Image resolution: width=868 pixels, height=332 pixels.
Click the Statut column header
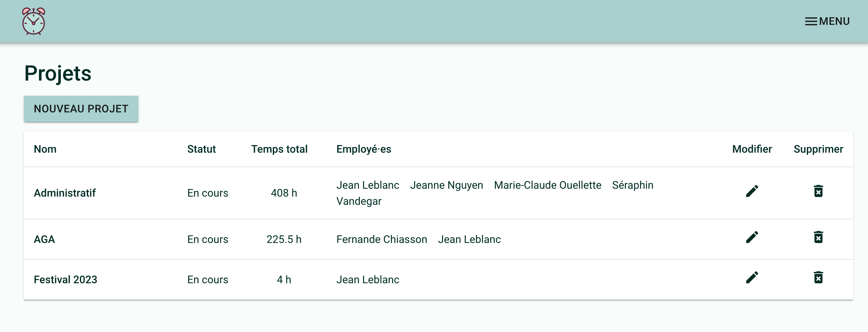click(202, 149)
